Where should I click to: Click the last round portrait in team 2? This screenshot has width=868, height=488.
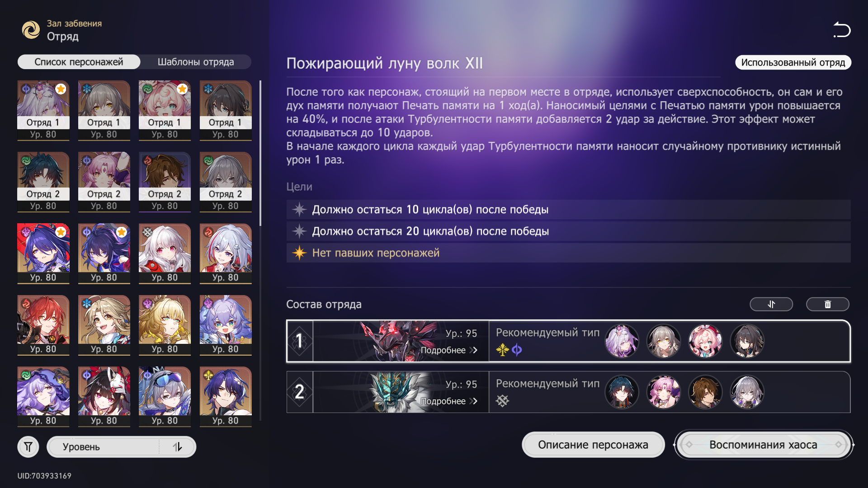point(747,392)
